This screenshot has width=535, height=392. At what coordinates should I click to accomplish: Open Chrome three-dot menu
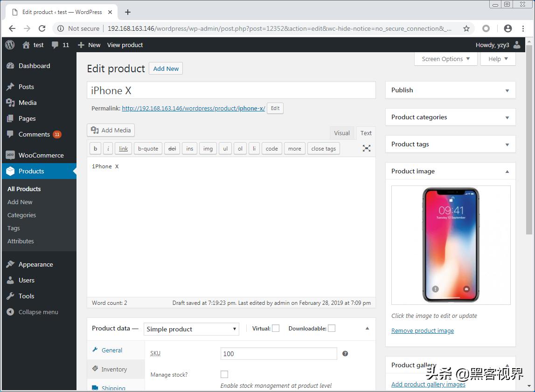[x=523, y=28]
